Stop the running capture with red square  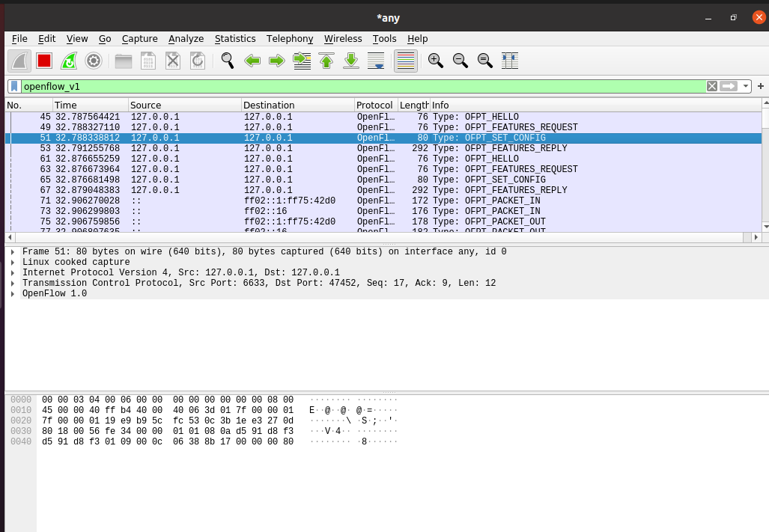point(44,61)
